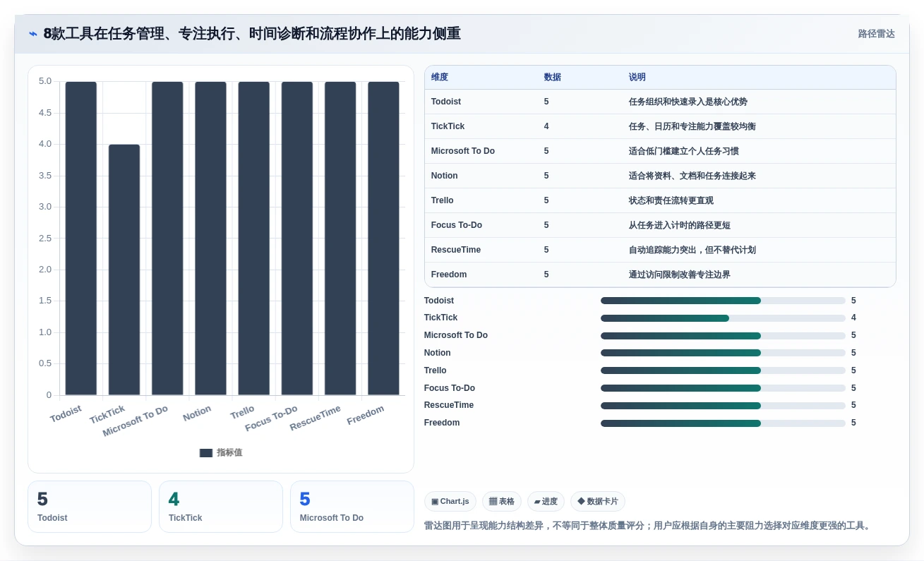Screen dimensions: 924x561
Task: Click the description 从任务进入计时的路径更短
Action: (x=680, y=225)
